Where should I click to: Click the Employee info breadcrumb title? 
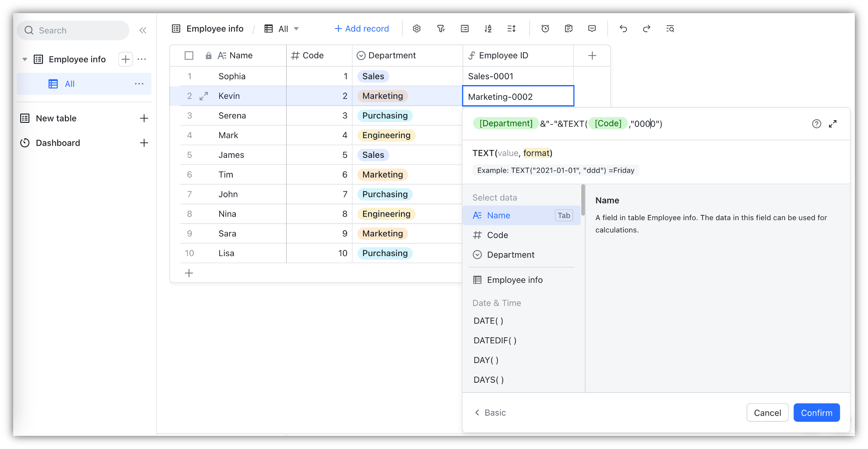click(x=215, y=29)
